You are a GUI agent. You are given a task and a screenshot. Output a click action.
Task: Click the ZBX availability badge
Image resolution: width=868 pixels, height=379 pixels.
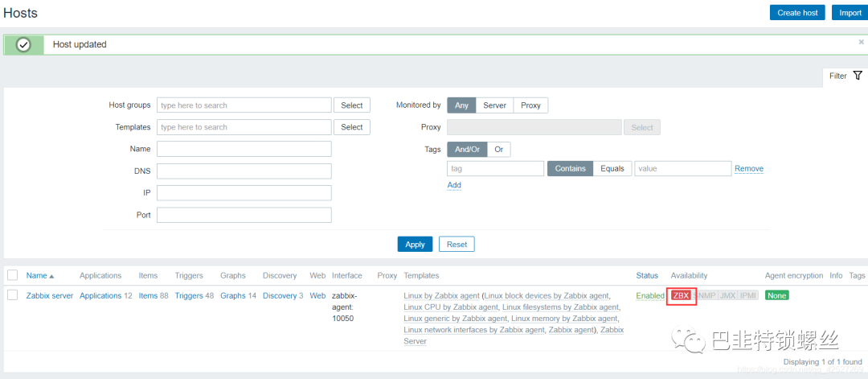tap(681, 295)
